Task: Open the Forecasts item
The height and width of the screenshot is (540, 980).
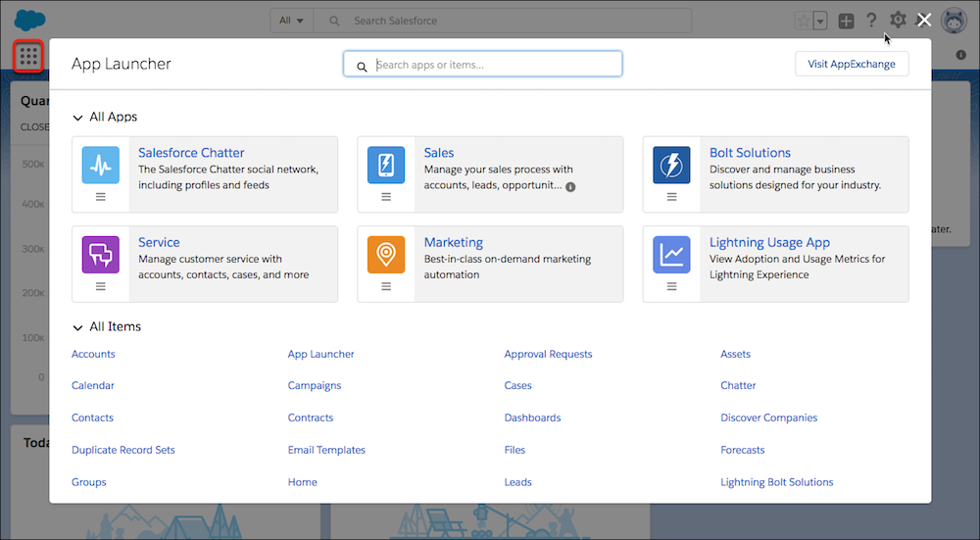Action: [x=742, y=450]
